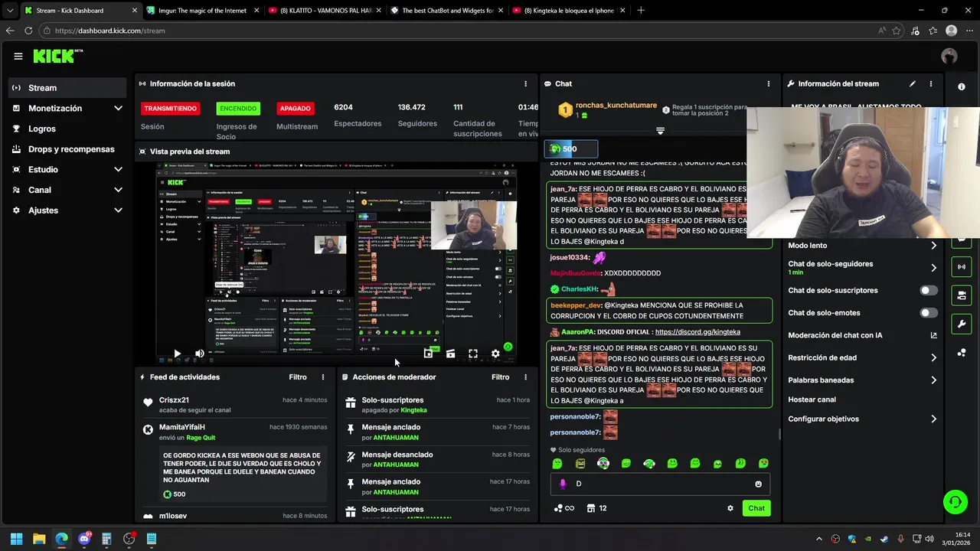The image size is (980, 551).
Task: Open Configurar objetivos chevron
Action: (x=933, y=419)
